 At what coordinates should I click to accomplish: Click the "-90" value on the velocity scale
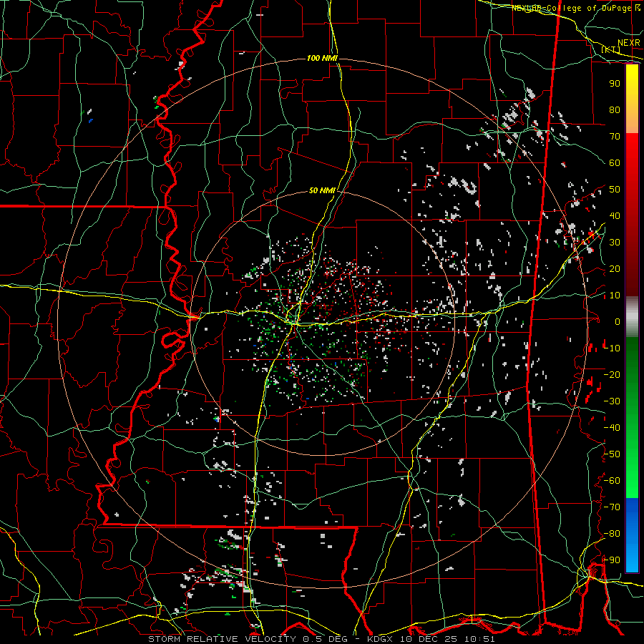pos(613,560)
